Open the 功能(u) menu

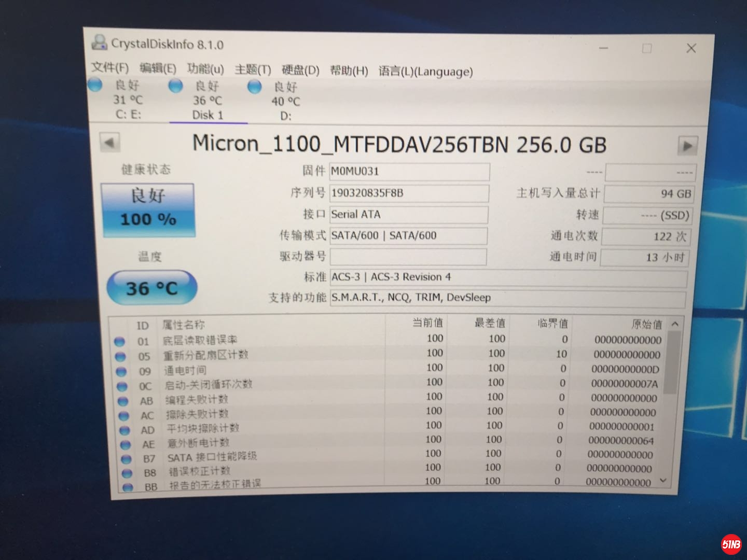205,69
